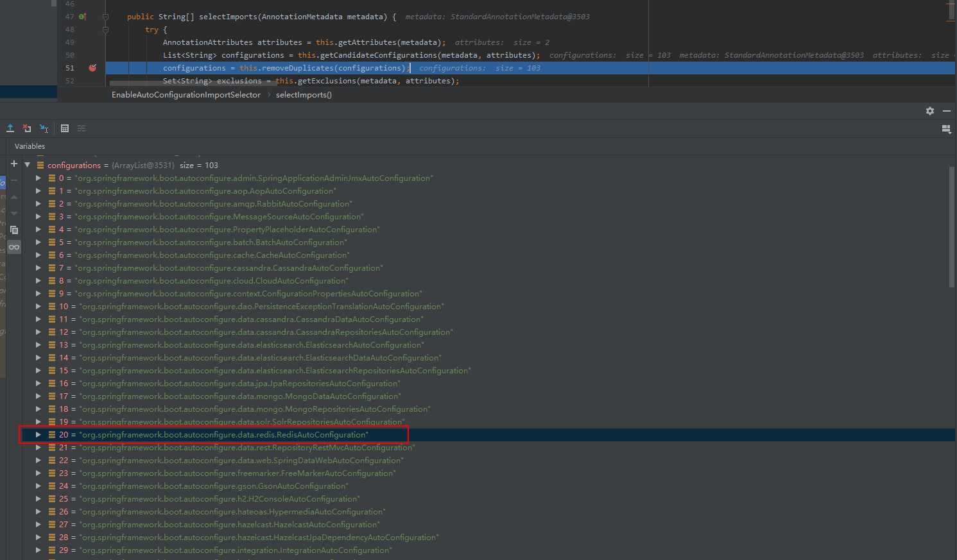Open the debug panel settings gear
The height and width of the screenshot is (560, 957).
point(930,111)
